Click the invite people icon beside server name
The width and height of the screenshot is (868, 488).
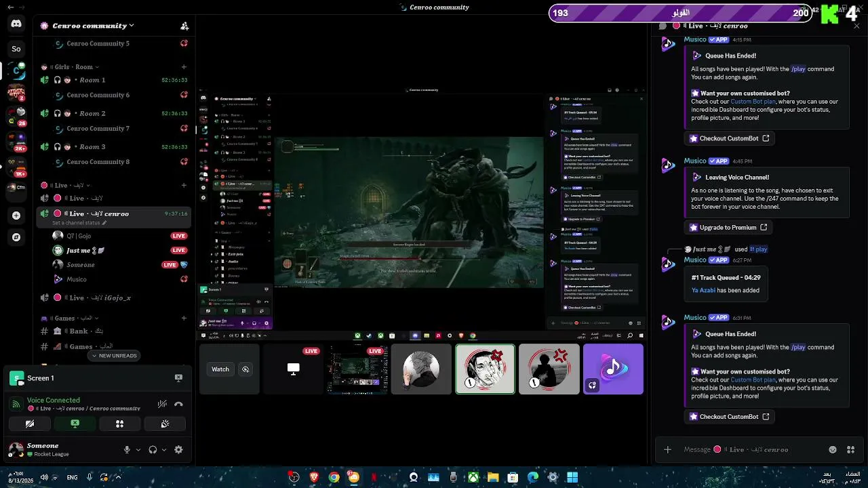[184, 26]
